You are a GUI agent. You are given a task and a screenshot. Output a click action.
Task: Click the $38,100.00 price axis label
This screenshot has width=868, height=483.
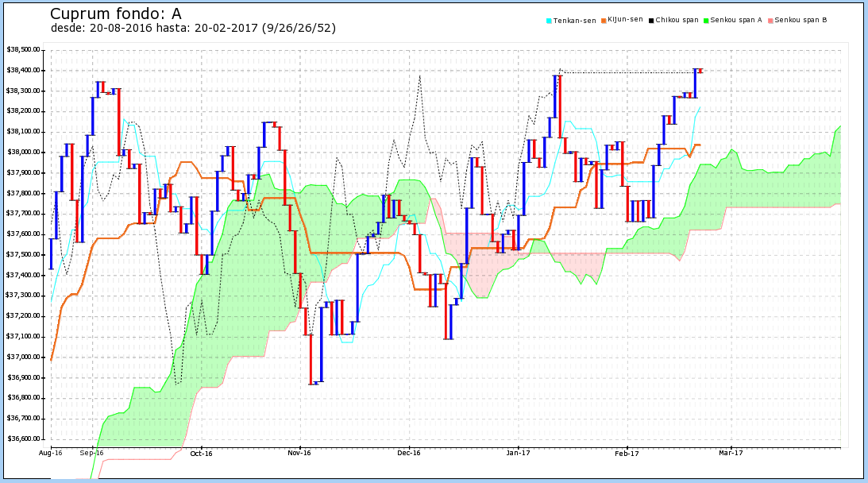(x=23, y=131)
